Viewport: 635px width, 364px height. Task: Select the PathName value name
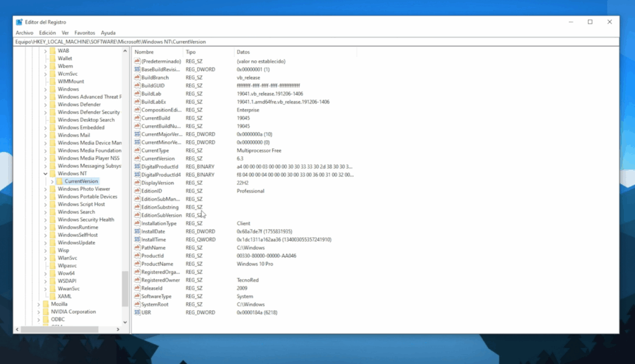point(153,247)
